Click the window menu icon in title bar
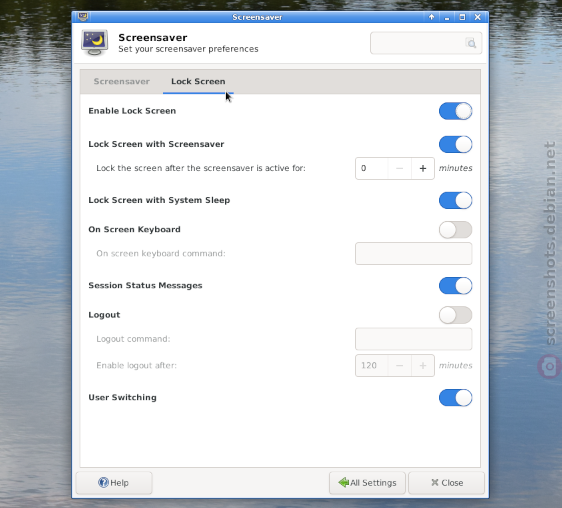562x508 pixels. [83, 16]
